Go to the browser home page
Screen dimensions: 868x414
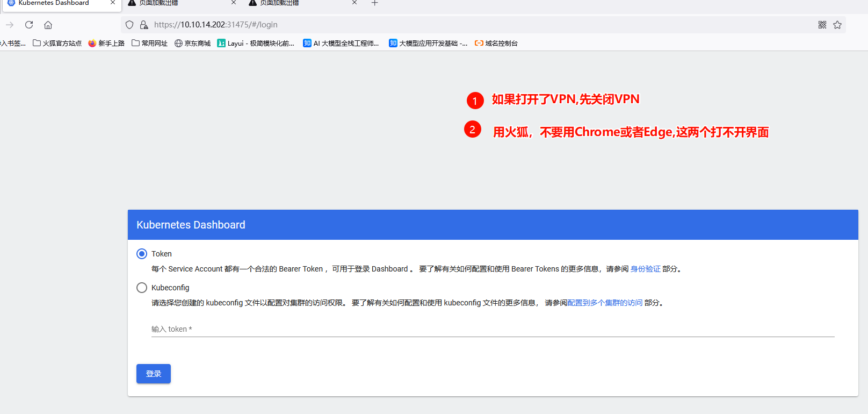(x=48, y=25)
